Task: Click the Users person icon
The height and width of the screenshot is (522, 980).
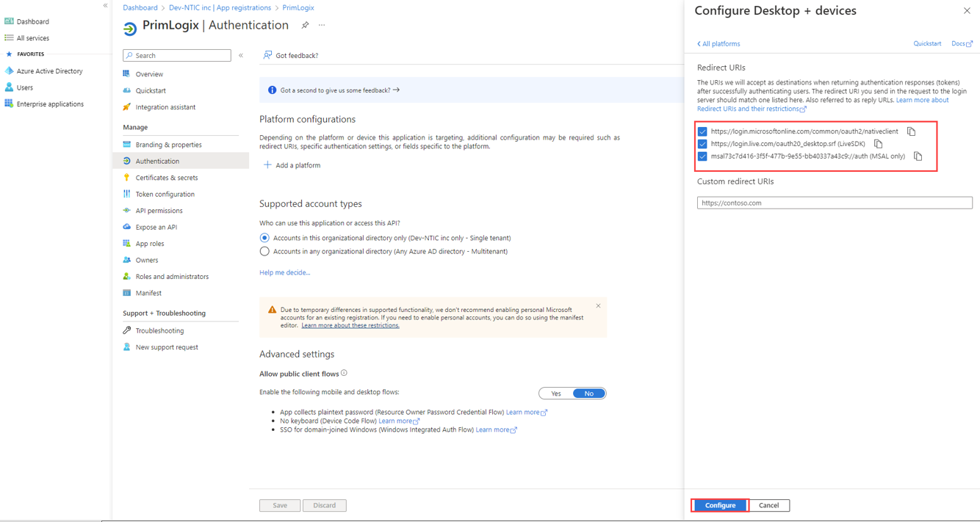Action: [x=9, y=87]
